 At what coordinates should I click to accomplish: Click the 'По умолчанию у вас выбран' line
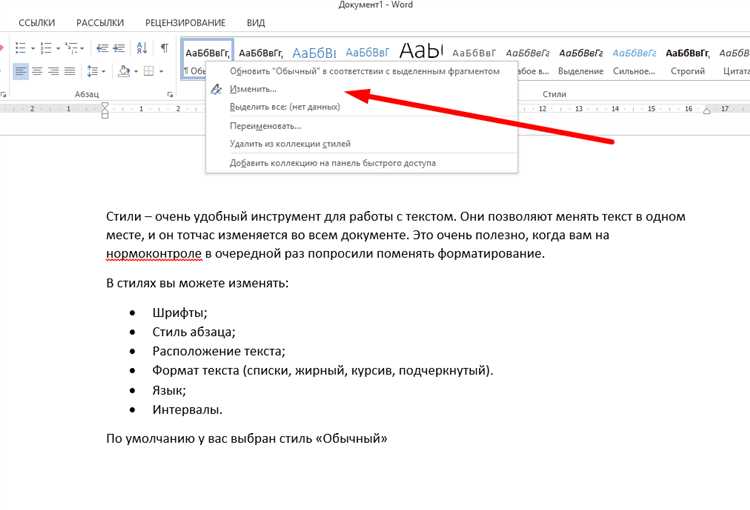[x=247, y=439]
